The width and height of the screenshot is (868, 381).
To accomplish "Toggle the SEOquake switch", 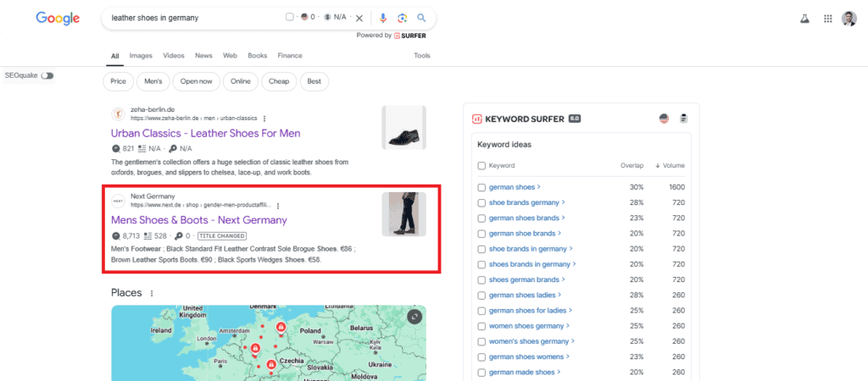I will click(47, 76).
